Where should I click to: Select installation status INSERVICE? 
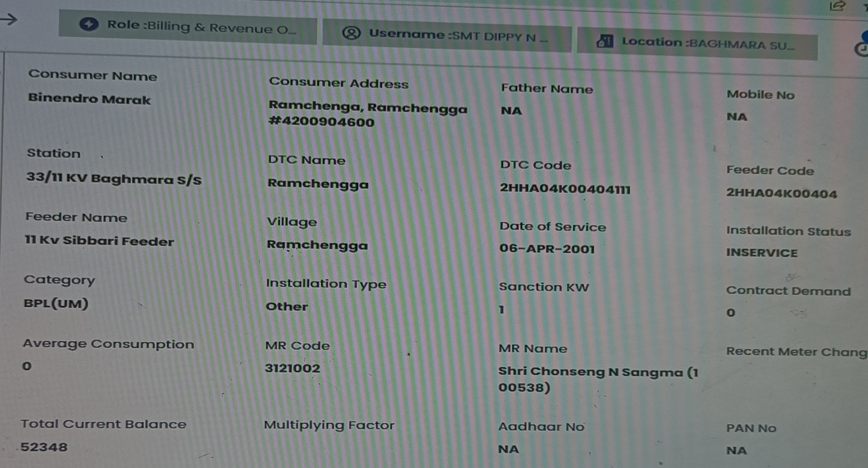762,253
